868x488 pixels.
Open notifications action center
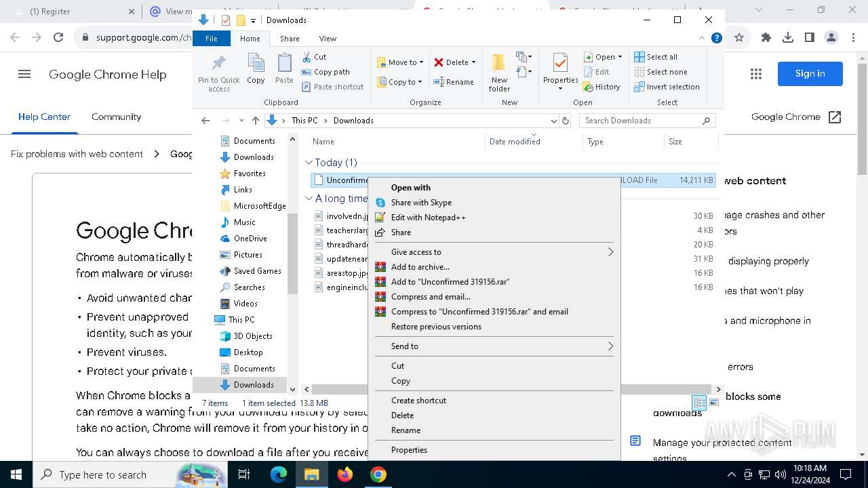point(846,474)
